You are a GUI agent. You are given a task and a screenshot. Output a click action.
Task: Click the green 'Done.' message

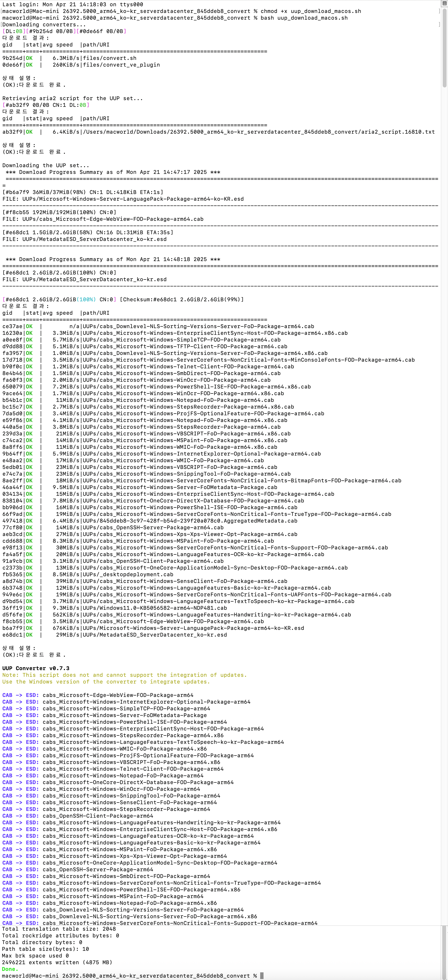(10, 969)
